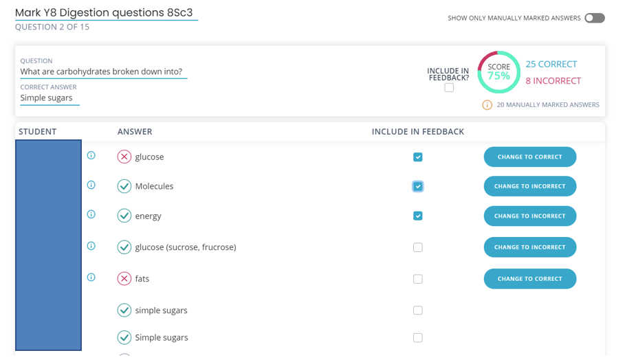Uncheck feedback checkbox for the glucose answer

coord(417,157)
